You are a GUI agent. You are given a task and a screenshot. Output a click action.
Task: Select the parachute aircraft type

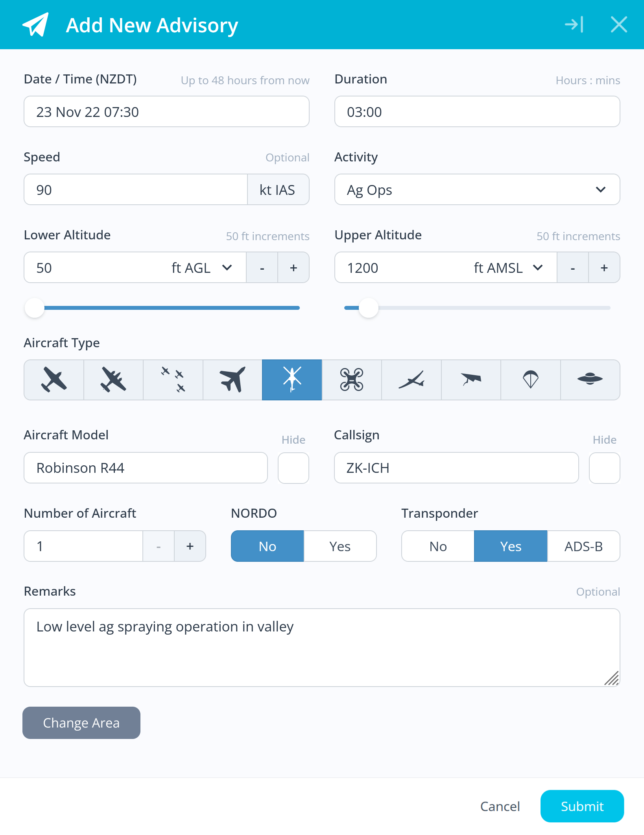[x=530, y=380]
